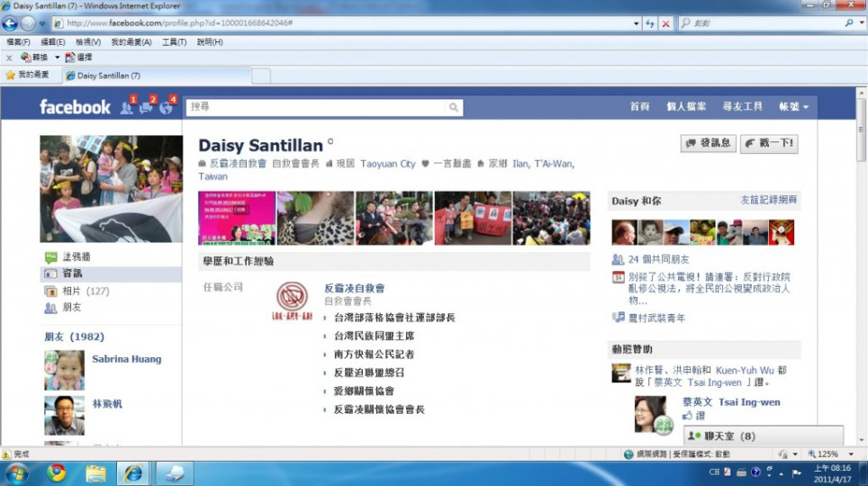
Task: Click the 發訊息 send message button
Action: pos(708,143)
